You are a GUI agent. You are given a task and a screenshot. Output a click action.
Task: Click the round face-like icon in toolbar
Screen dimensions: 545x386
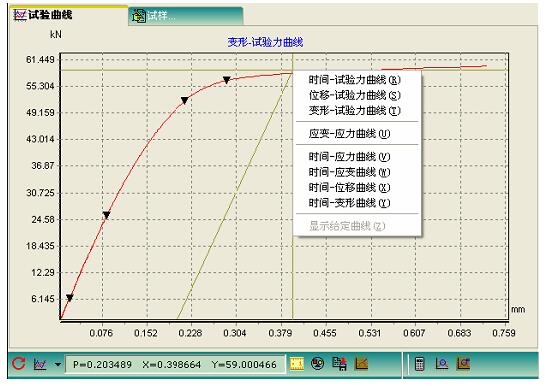tap(317, 364)
